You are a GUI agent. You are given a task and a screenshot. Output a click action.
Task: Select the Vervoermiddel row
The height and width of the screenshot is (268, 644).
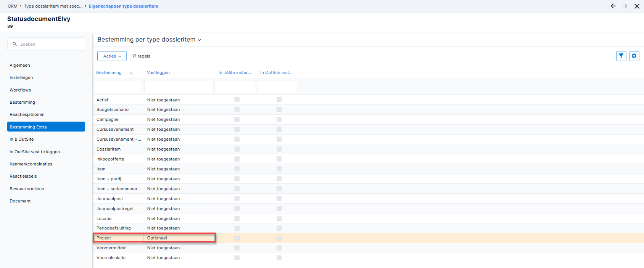coord(111,248)
